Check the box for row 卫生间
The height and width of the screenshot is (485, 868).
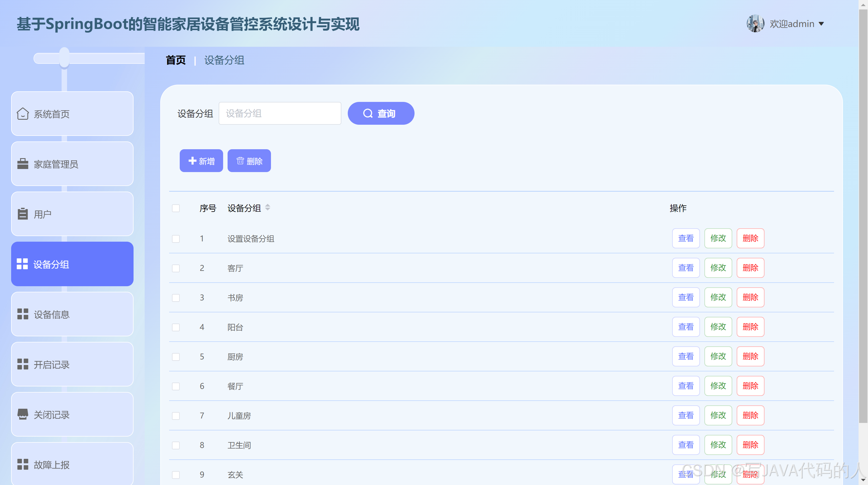click(176, 445)
